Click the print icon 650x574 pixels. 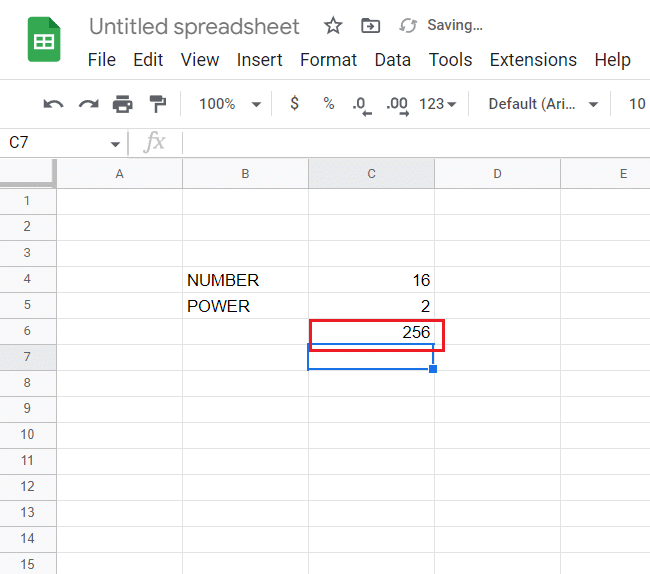(123, 104)
